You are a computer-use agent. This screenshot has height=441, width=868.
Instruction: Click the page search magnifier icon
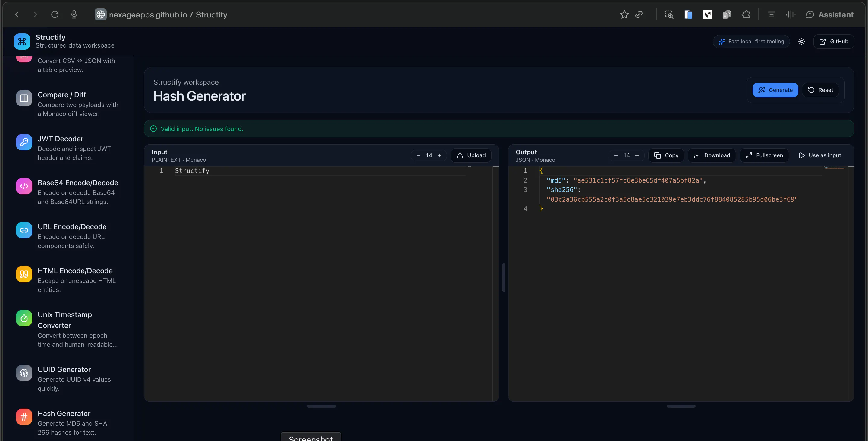click(669, 14)
